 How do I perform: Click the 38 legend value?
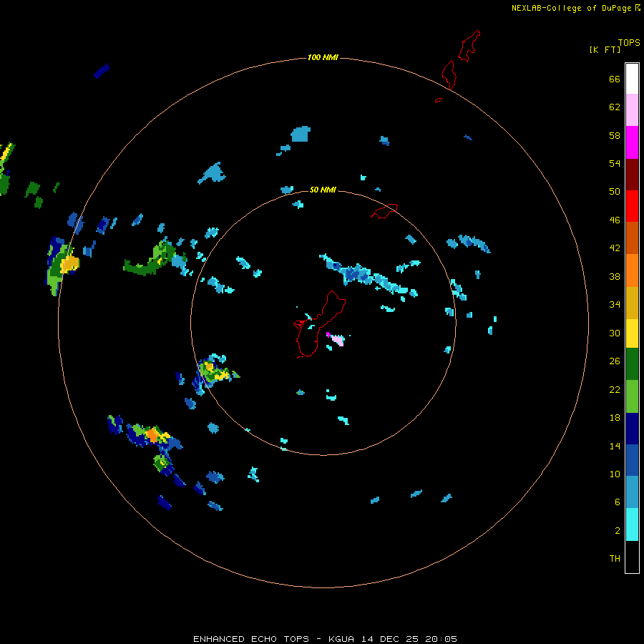pos(615,276)
